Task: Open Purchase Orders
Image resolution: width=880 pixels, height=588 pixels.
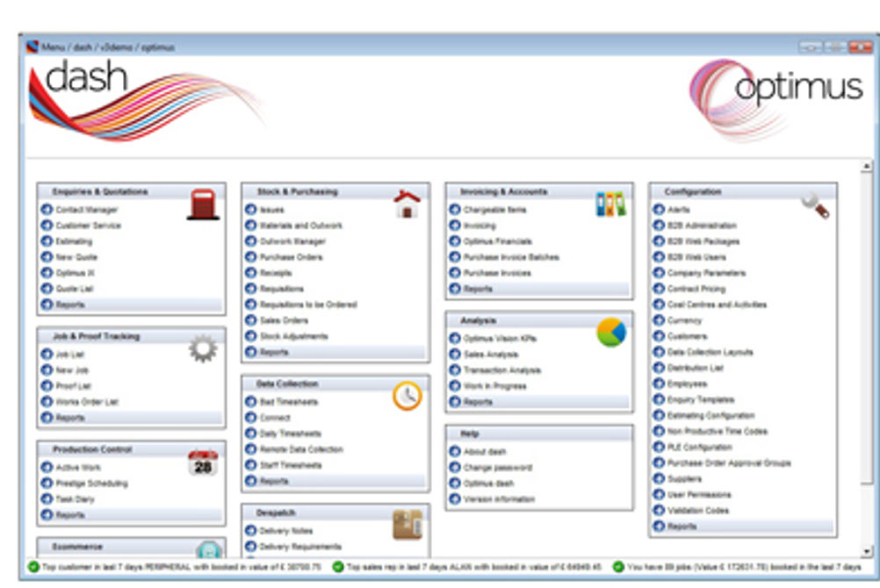Action: [291, 257]
